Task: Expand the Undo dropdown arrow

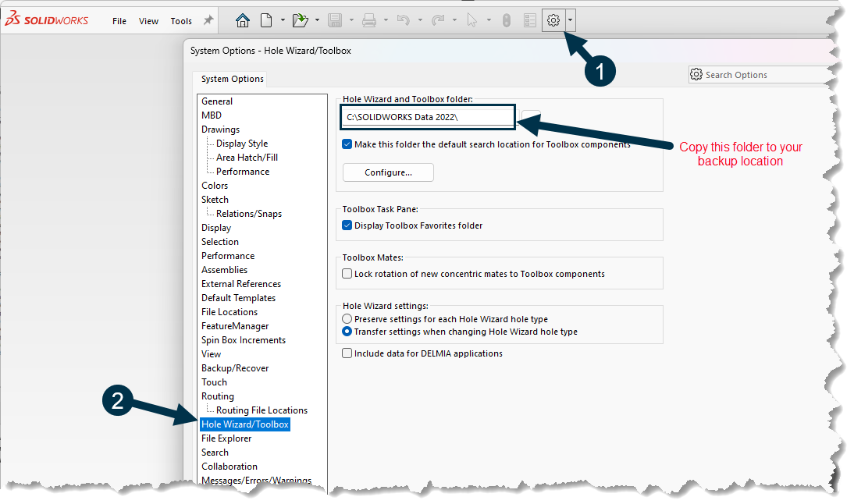Action: click(420, 21)
